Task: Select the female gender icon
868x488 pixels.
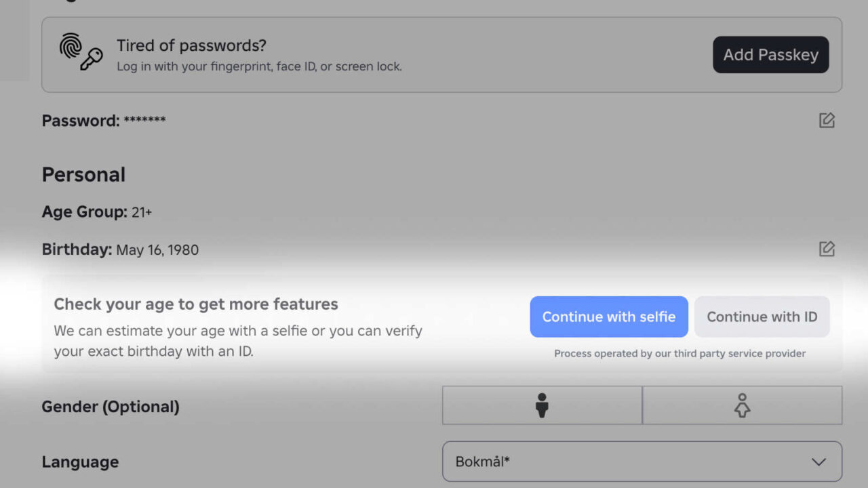Action: (742, 405)
